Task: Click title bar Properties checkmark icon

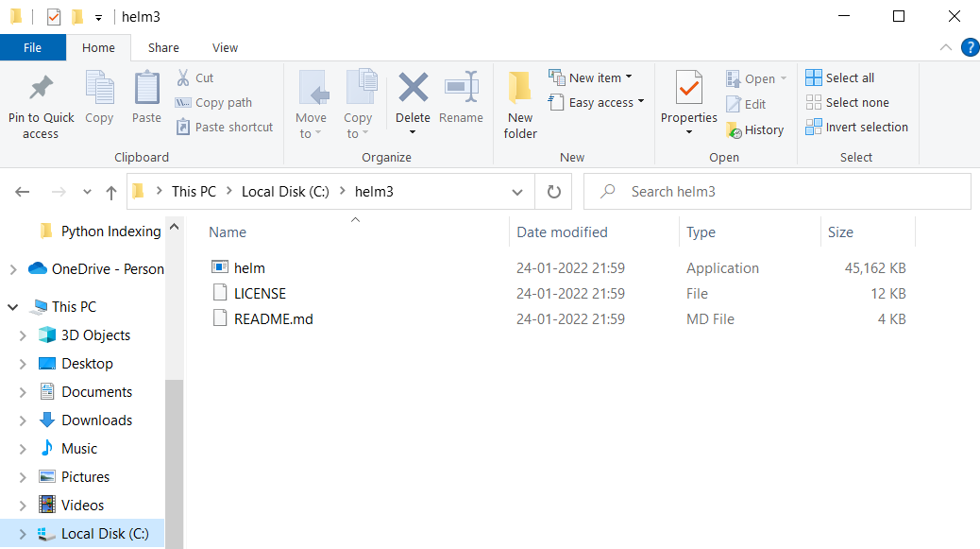Action: click(x=54, y=17)
